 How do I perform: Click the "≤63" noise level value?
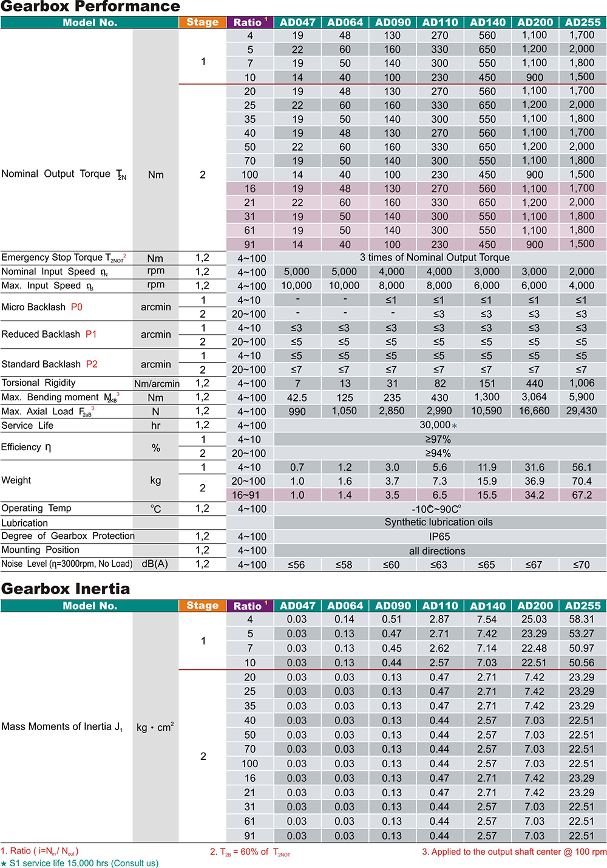439,565
